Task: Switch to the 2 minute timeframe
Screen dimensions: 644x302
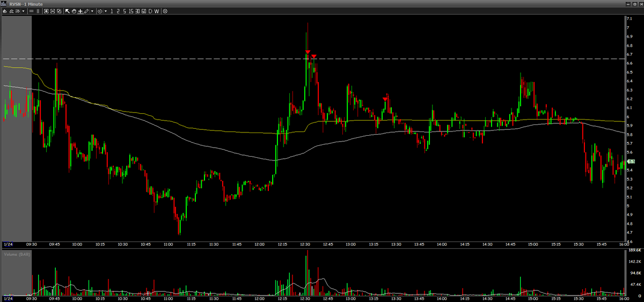Action: pos(118,11)
